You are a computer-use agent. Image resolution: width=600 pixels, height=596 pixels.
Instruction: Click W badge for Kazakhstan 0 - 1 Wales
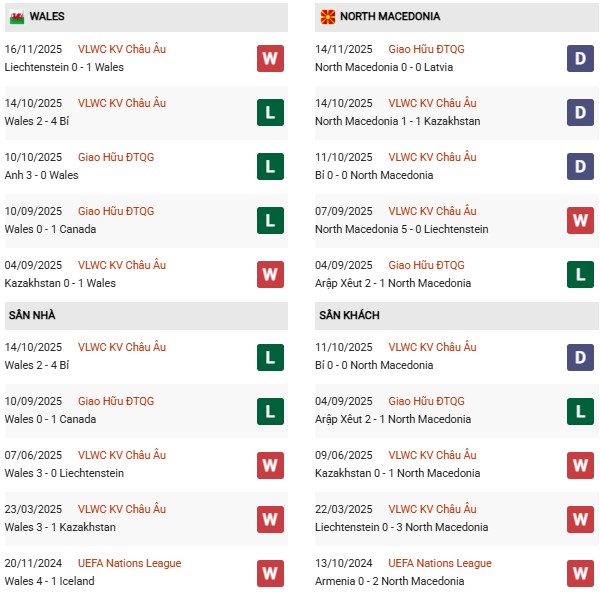click(270, 274)
